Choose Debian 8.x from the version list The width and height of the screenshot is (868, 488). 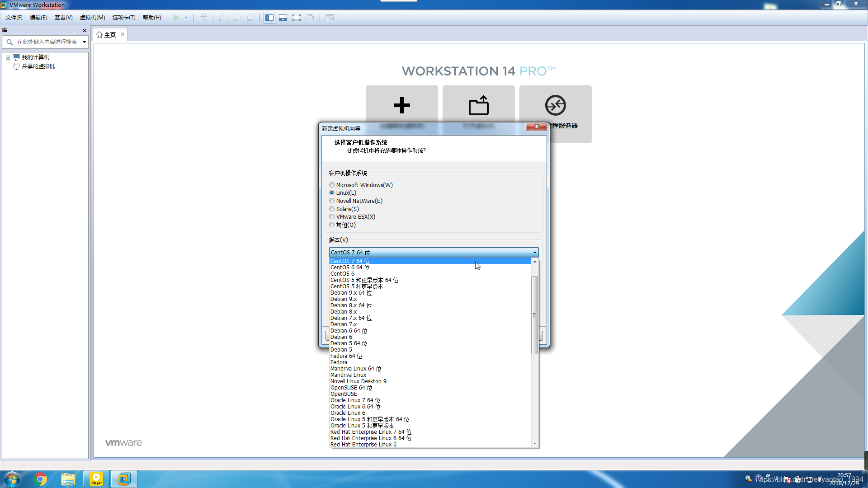pos(430,312)
